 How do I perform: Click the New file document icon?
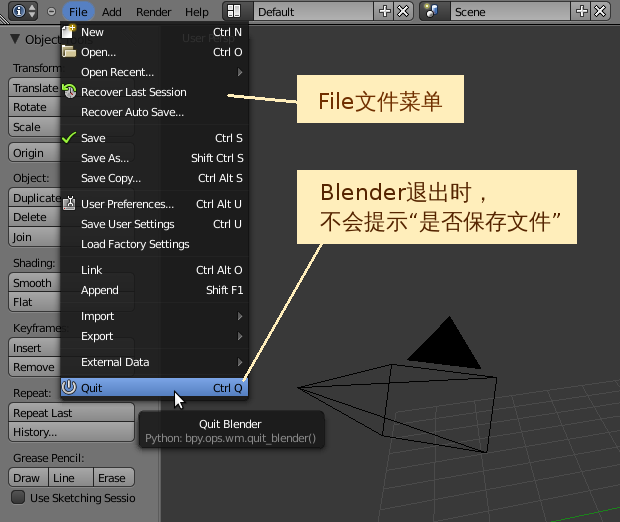[x=69, y=32]
